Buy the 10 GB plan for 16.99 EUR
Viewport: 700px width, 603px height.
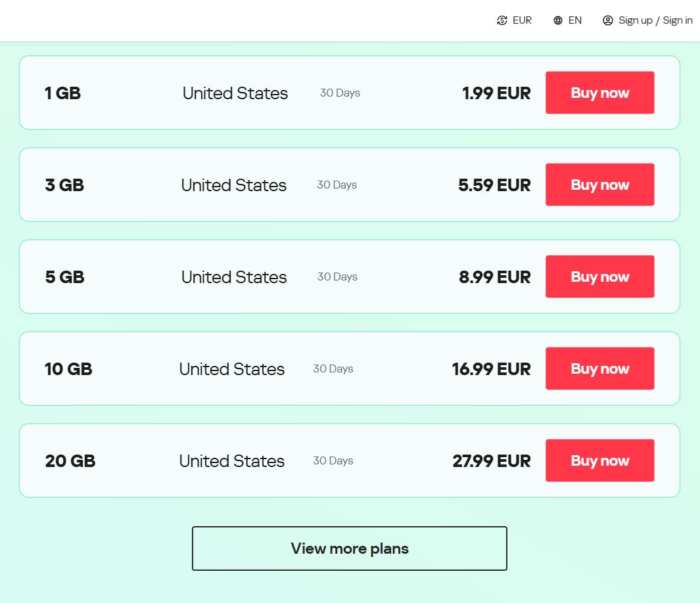[x=599, y=368]
